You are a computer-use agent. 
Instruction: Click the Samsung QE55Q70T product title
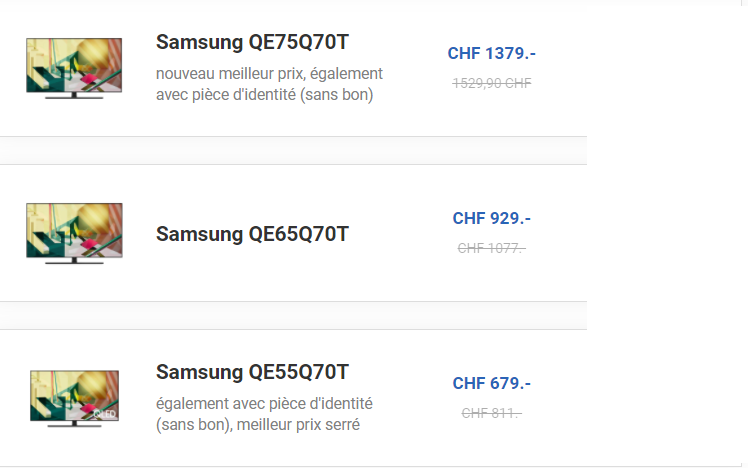[252, 372]
